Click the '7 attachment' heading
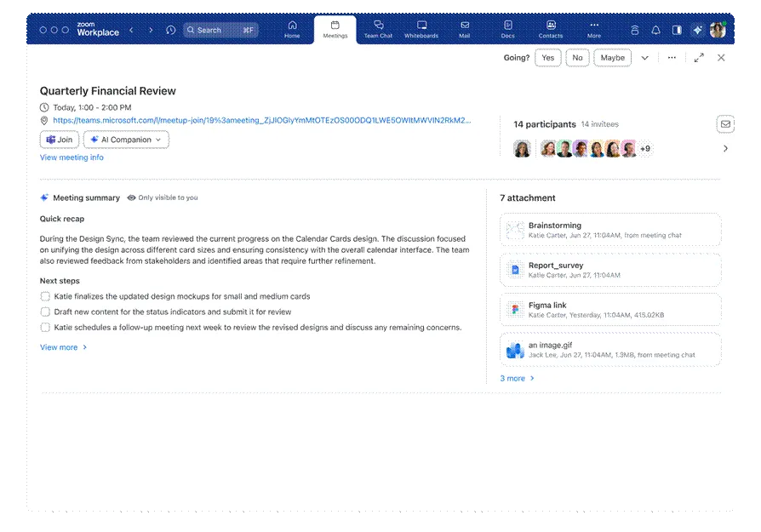 [x=528, y=198]
